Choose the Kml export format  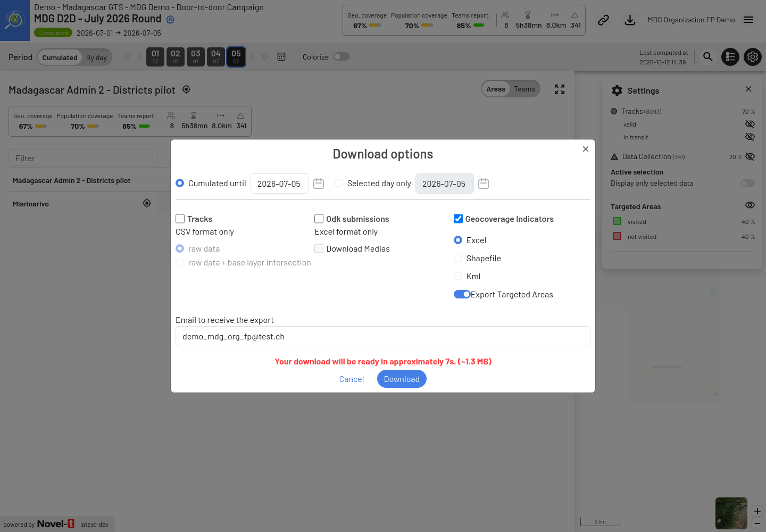[x=458, y=276]
